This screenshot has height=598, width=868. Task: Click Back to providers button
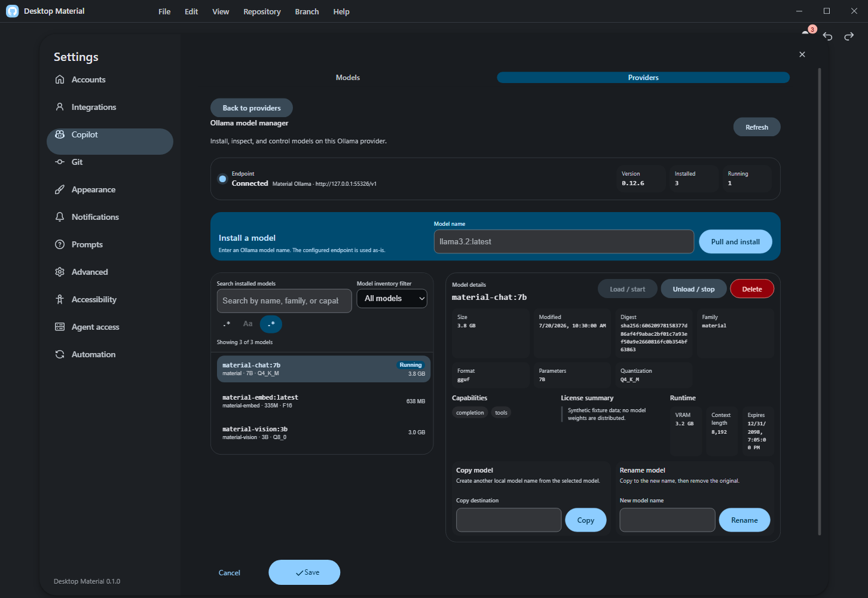click(x=252, y=108)
